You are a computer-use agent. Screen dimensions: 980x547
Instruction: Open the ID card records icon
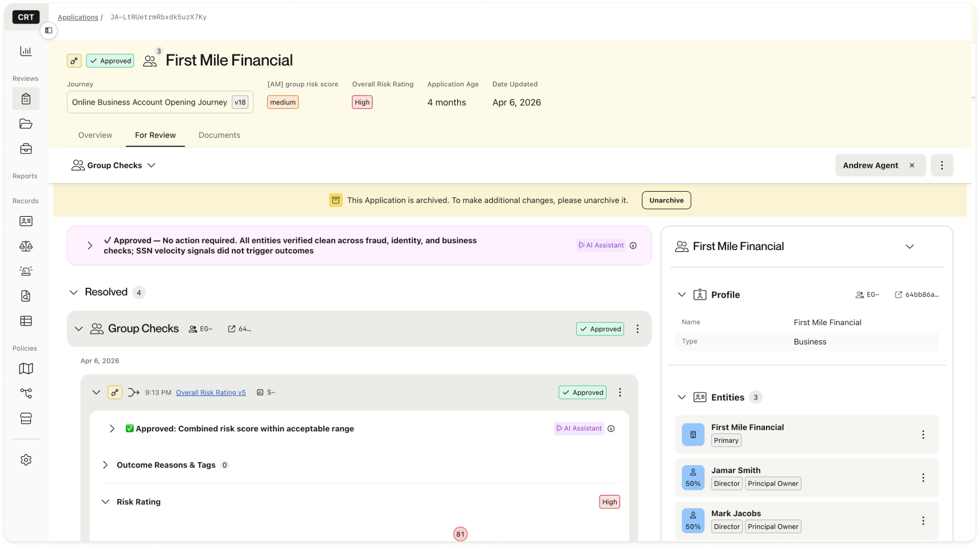click(x=26, y=221)
